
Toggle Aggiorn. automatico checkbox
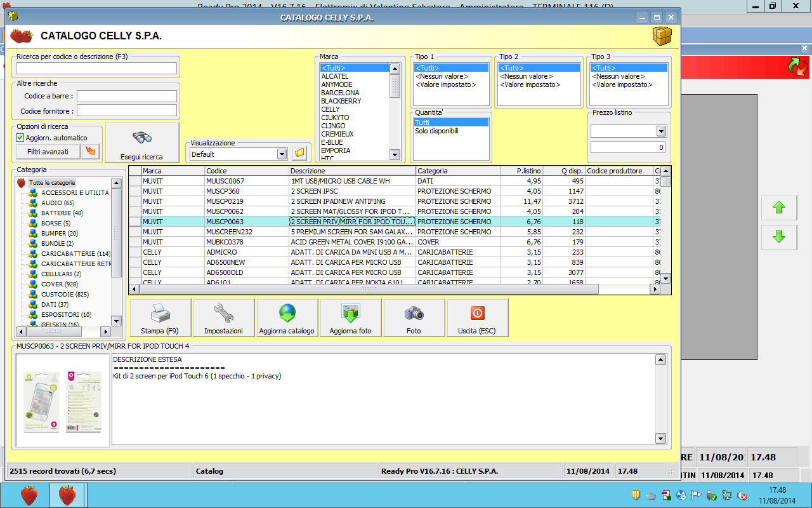click(20, 138)
